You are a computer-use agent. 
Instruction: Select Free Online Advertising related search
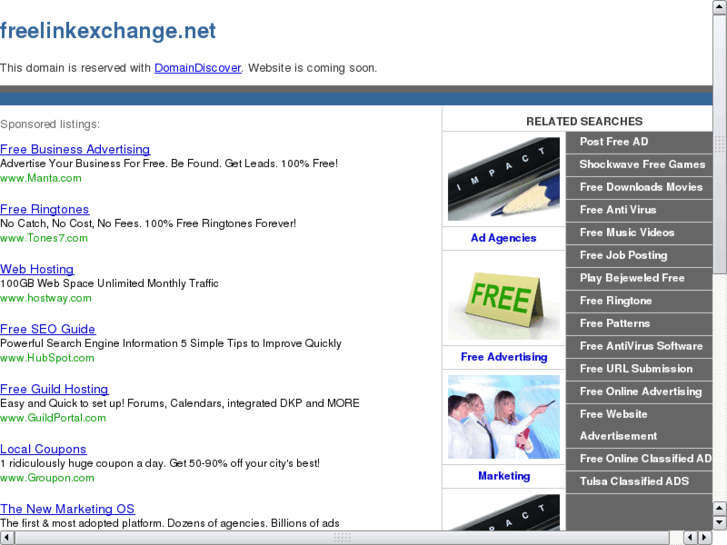[641, 392]
